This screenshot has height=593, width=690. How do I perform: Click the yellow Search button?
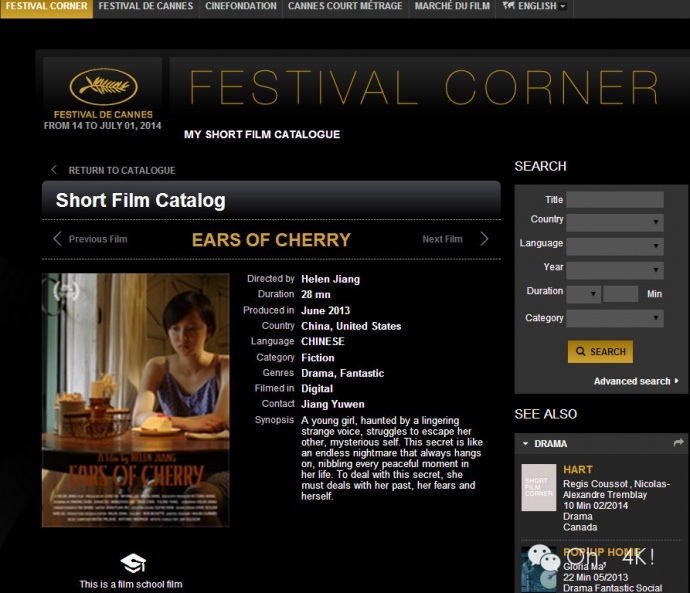(x=600, y=351)
